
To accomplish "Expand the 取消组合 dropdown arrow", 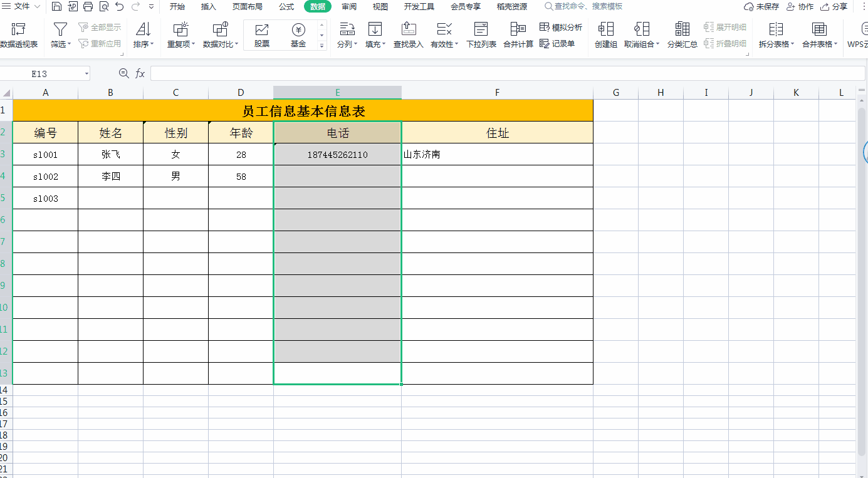I will coord(657,44).
